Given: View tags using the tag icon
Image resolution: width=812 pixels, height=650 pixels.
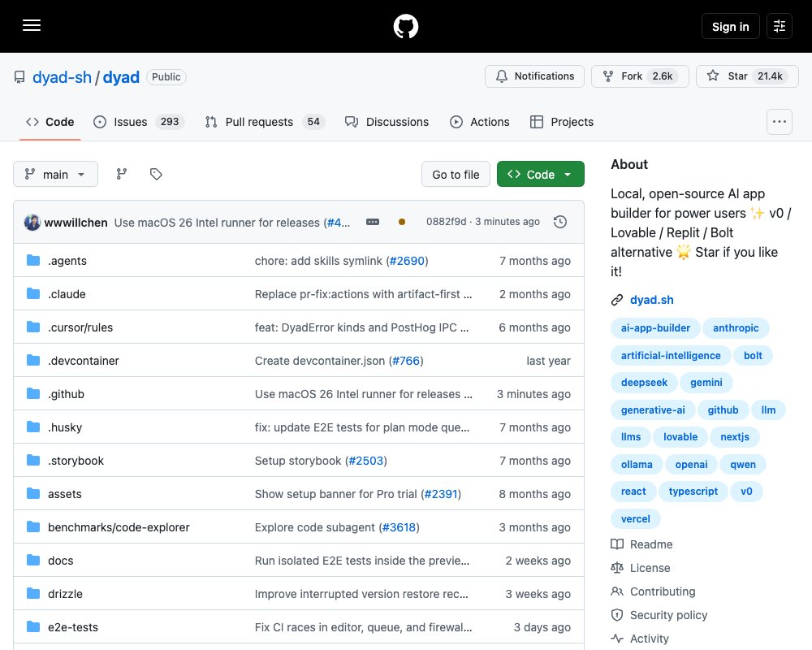Looking at the screenshot, I should click(x=156, y=174).
